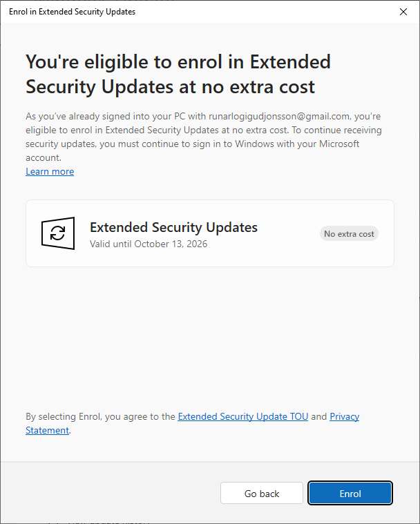Screen dimensions: 420x524
Task: Click the Extended Security Updates refresh icon
Action: click(58, 233)
